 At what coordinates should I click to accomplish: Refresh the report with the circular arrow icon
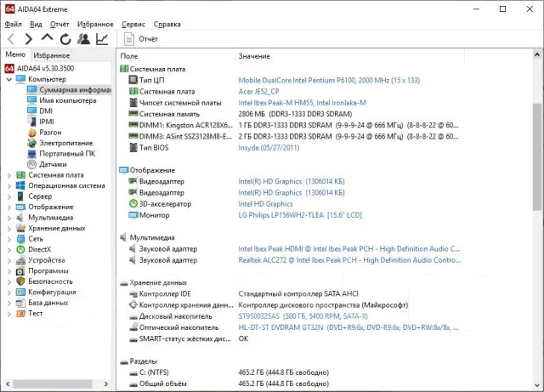65,39
